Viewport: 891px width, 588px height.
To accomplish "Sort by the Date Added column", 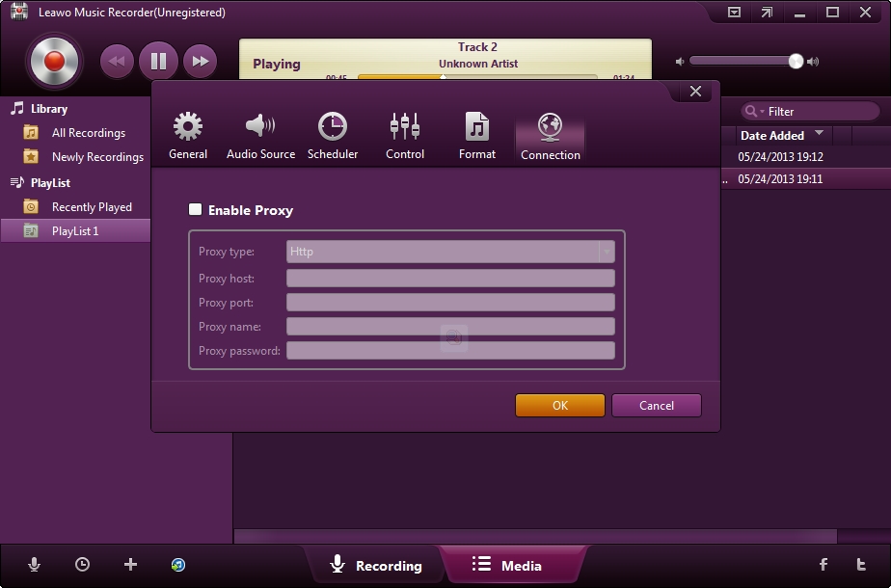I will coord(772,136).
